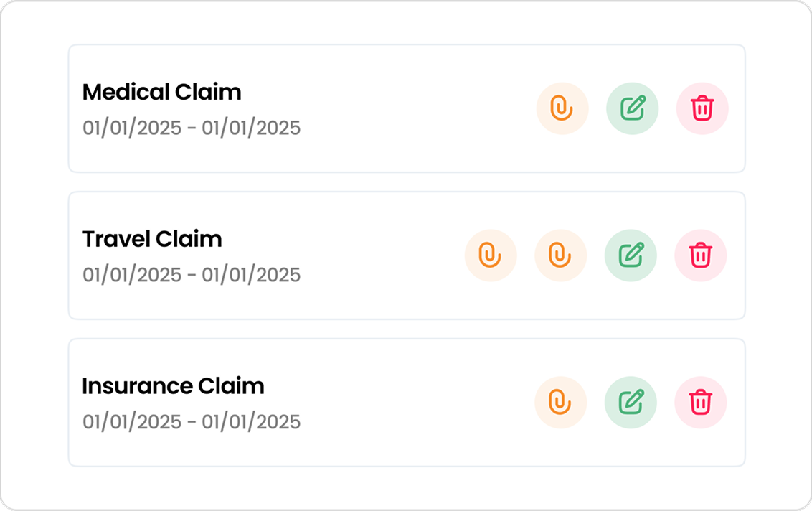Select the Travel Claim title
The image size is (812, 511).
152,239
